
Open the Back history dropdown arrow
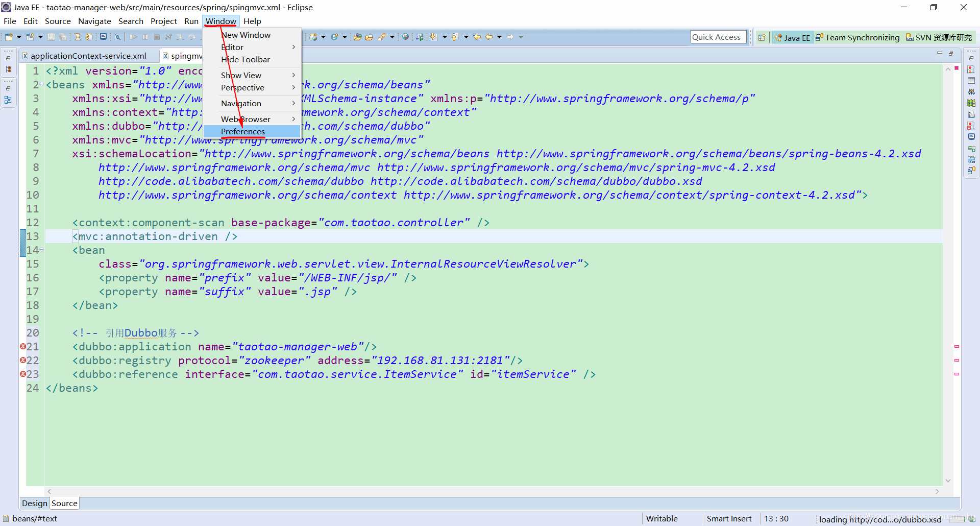pyautogui.click(x=499, y=37)
